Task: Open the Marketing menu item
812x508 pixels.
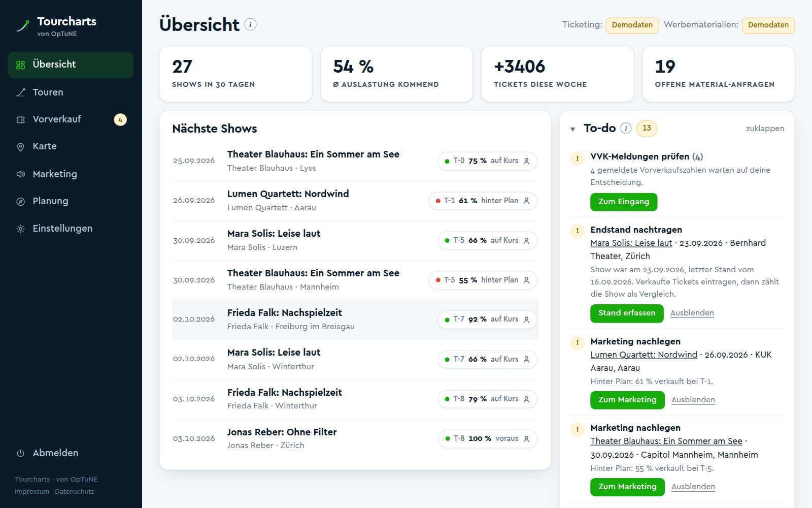Action: tap(71, 174)
